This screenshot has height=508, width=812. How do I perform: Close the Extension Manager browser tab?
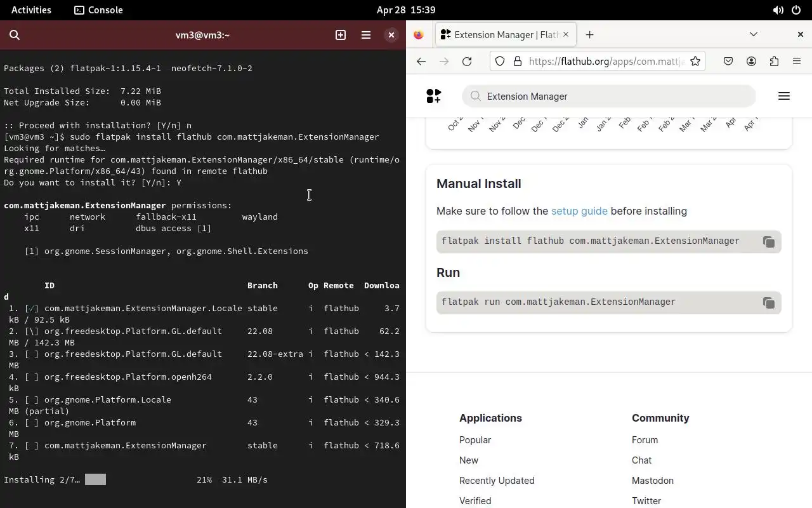click(566, 34)
